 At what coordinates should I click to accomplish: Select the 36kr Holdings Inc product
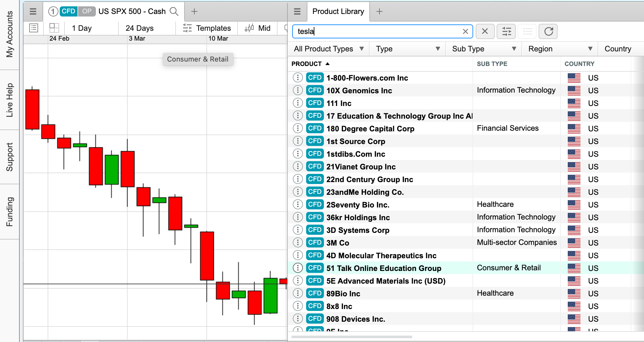tap(358, 217)
